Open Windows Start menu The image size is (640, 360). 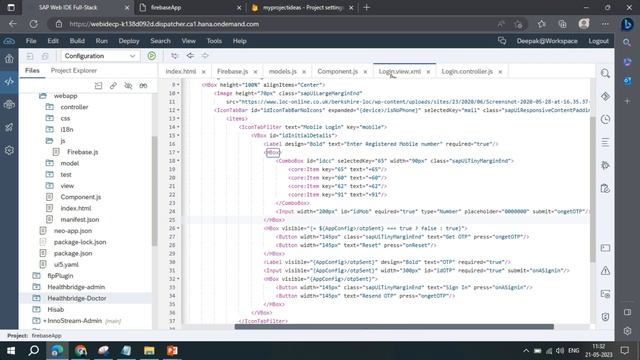[11, 351]
